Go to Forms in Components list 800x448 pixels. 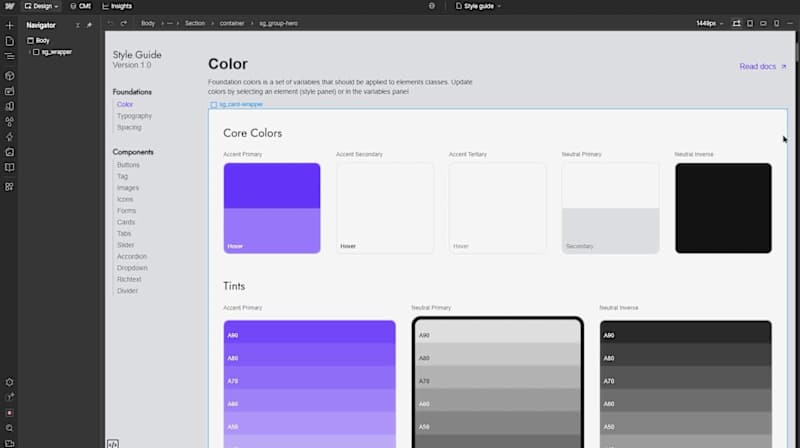(x=126, y=211)
